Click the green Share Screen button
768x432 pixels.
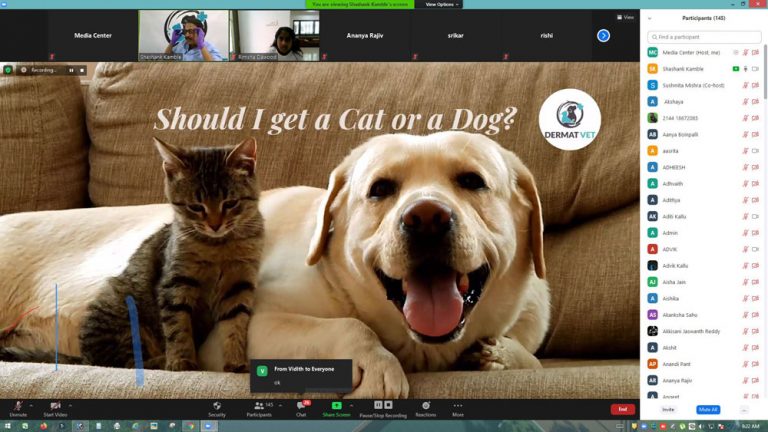pyautogui.click(x=336, y=408)
